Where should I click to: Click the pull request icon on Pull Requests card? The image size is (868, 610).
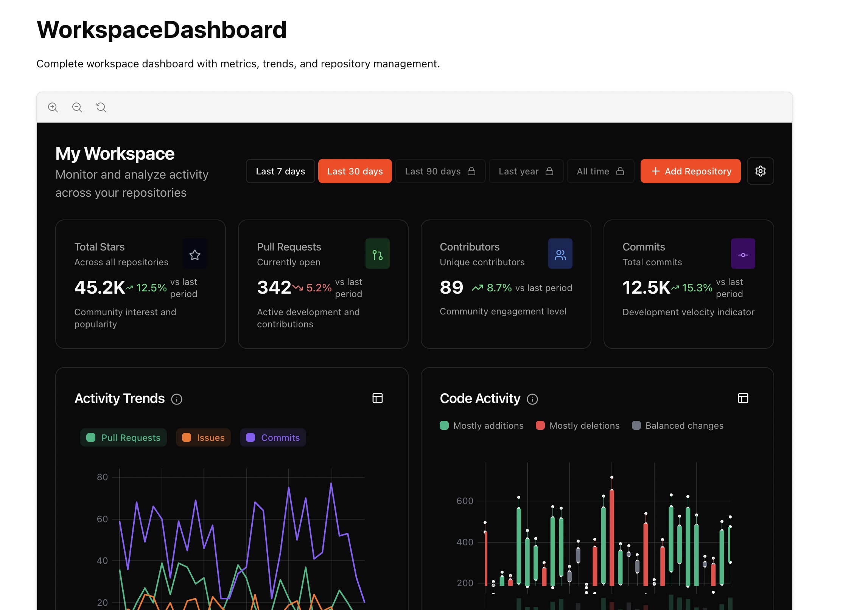coord(377,254)
